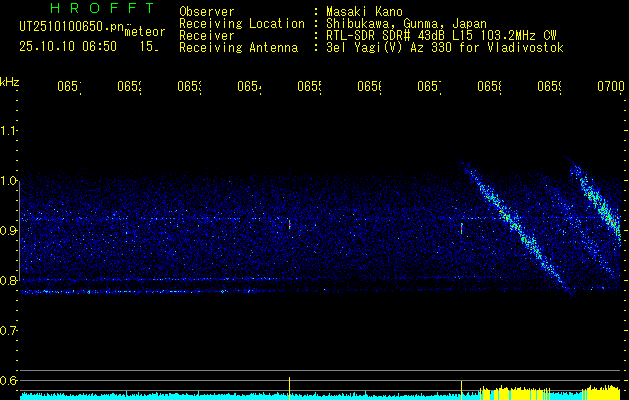Click the 0.9 frequency axis label
Viewport: 629px width, 400px height.
(x=8, y=231)
